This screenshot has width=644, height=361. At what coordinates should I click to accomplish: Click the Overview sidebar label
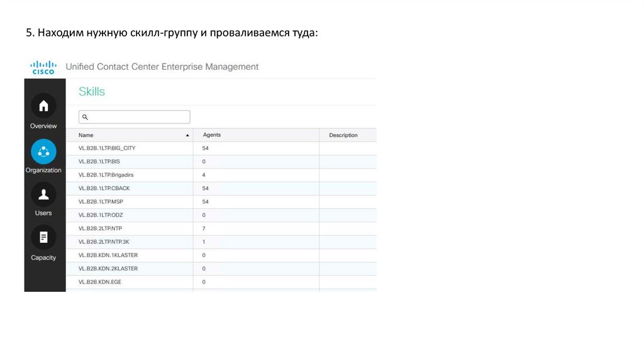43,126
